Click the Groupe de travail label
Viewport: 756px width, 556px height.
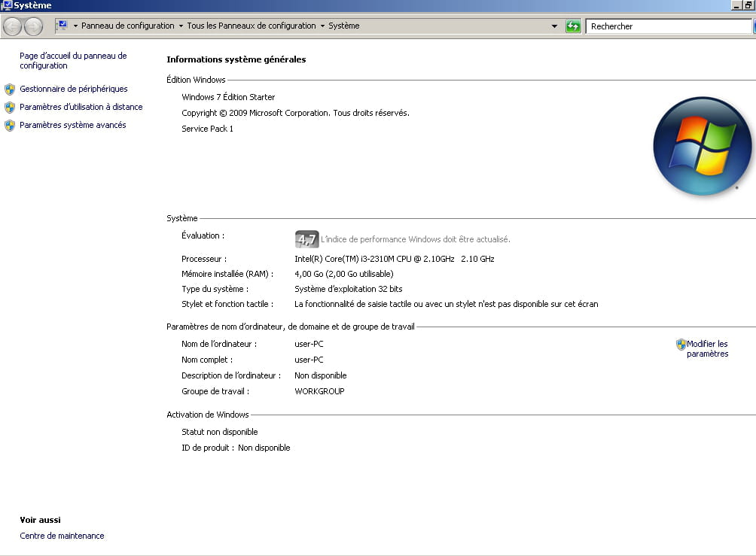(x=215, y=391)
